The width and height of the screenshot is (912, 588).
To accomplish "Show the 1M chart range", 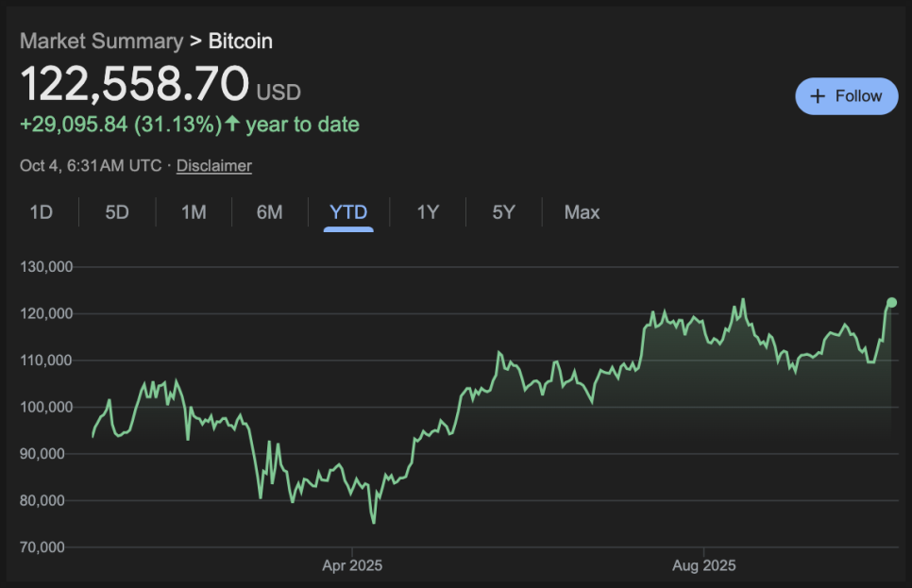I will pyautogui.click(x=194, y=212).
